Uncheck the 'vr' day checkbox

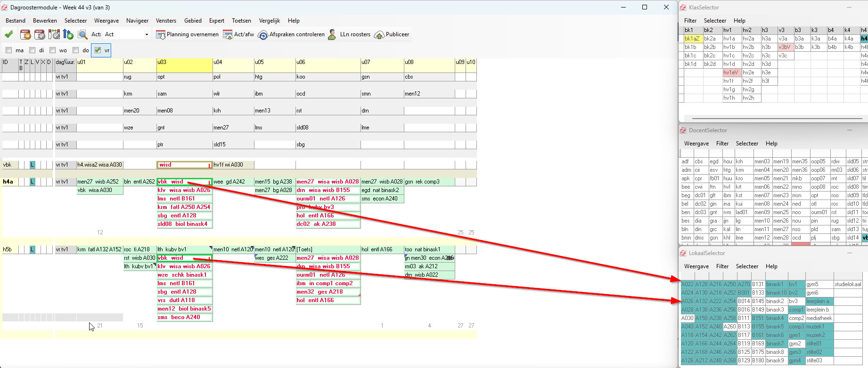[x=98, y=50]
